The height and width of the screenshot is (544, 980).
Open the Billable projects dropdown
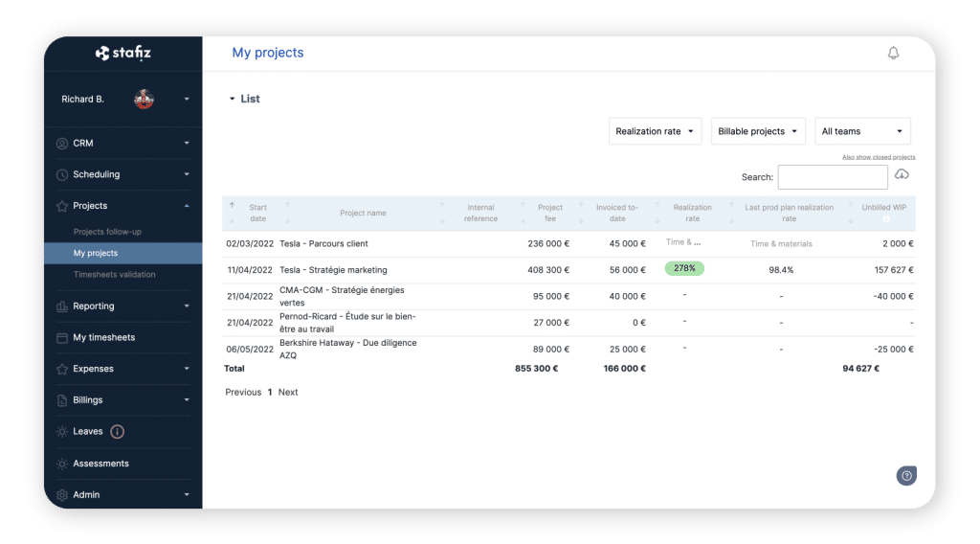(758, 131)
